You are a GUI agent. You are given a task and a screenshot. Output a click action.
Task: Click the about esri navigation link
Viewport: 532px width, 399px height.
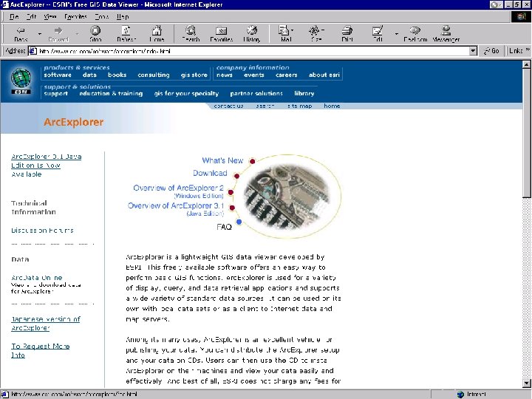tap(324, 75)
